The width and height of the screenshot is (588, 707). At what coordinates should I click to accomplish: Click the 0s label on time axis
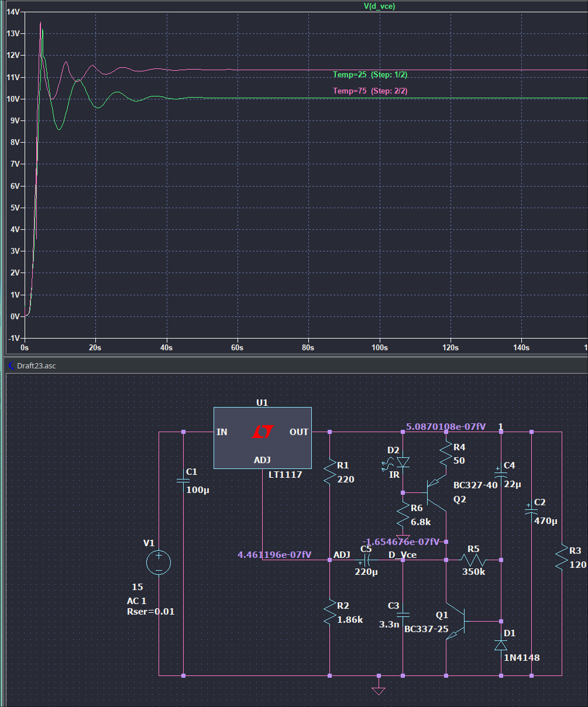pos(25,347)
